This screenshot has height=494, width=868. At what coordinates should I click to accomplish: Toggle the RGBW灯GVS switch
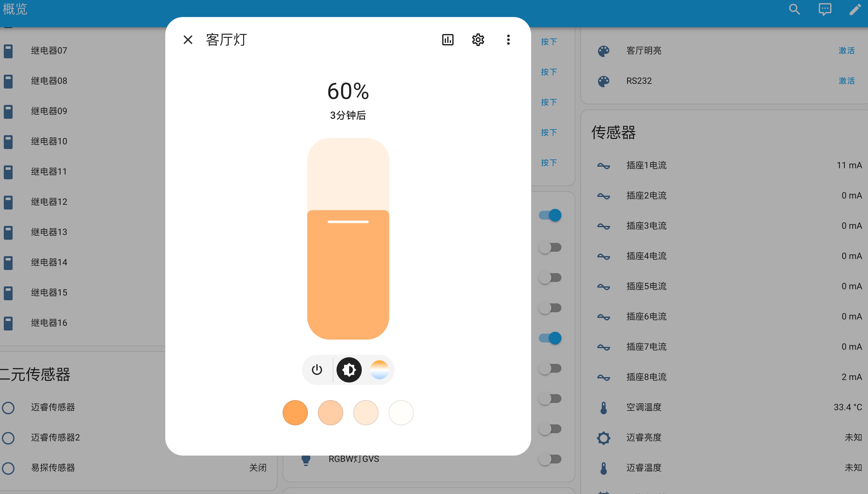pyautogui.click(x=550, y=459)
